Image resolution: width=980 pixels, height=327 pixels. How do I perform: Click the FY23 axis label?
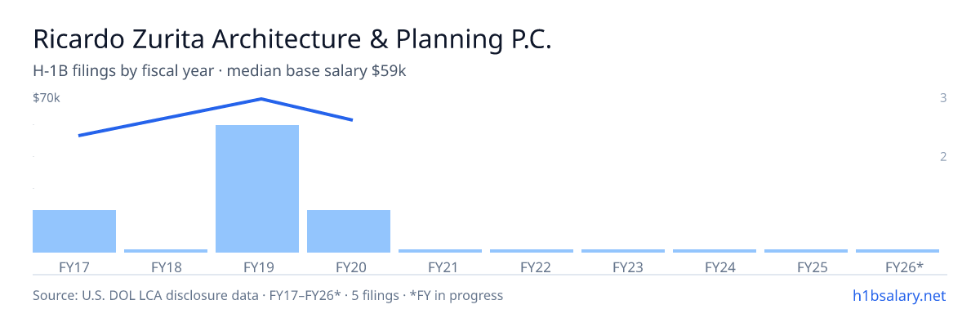[623, 267]
